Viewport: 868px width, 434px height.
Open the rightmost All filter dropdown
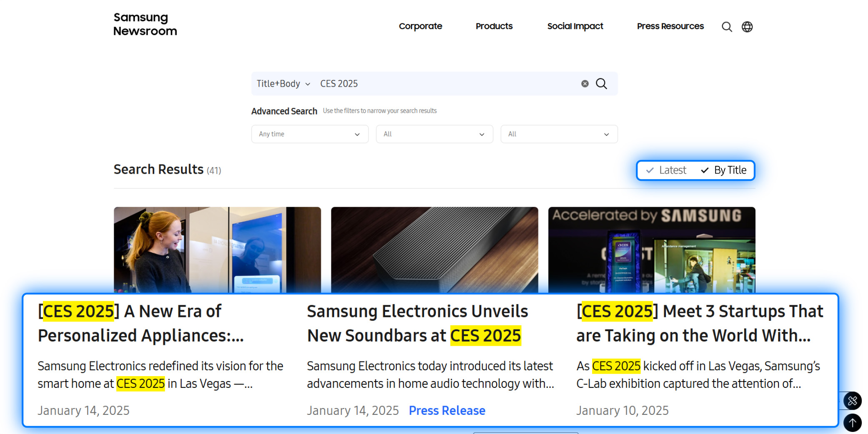[x=559, y=134]
